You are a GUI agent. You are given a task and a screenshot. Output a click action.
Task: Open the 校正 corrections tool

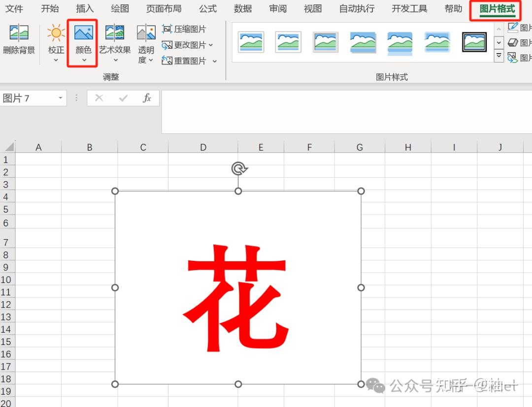56,42
